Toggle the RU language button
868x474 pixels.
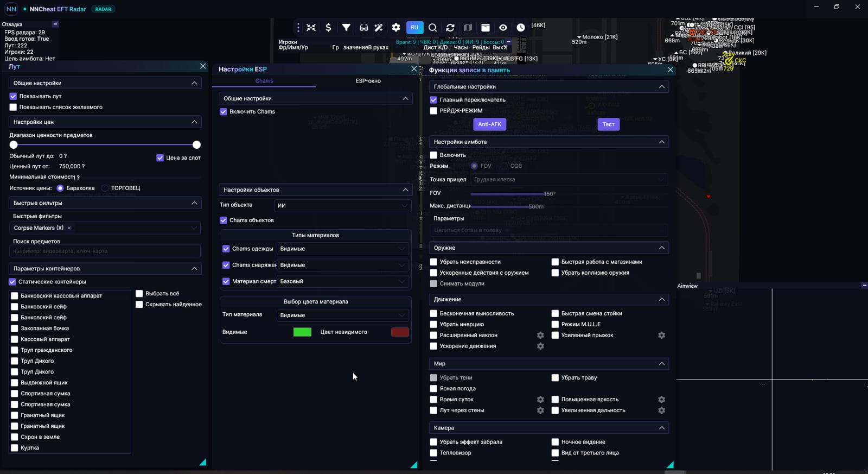coord(414,27)
